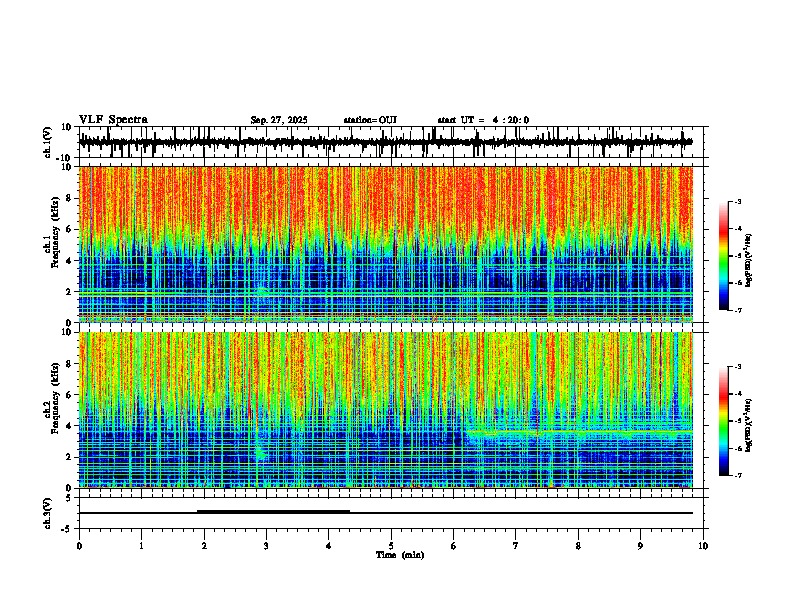This screenshot has height=612, width=792.
Task: Click the ch.2 spectrogram color scale bar
Action: (x=724, y=421)
